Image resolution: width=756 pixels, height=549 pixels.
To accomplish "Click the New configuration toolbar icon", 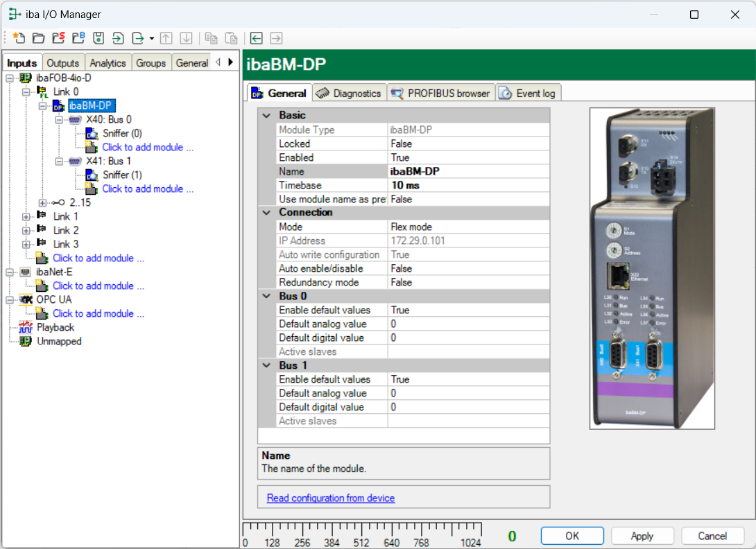I will point(19,38).
